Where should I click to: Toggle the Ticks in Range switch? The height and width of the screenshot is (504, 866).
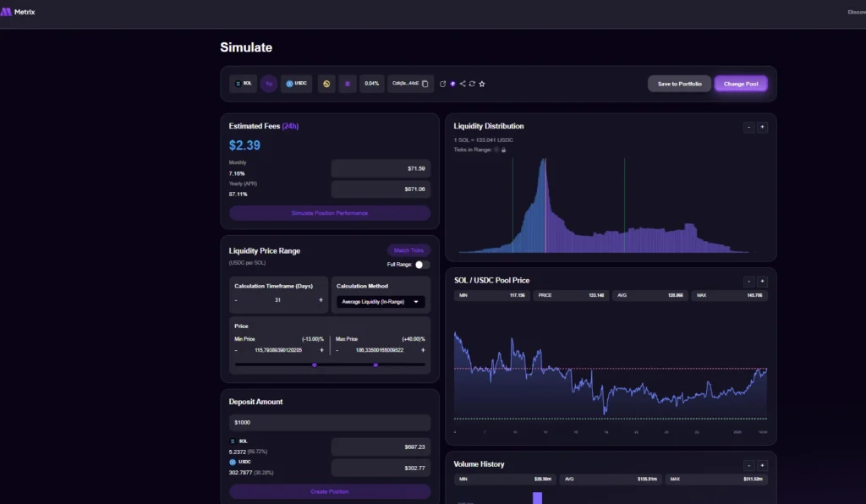click(496, 150)
